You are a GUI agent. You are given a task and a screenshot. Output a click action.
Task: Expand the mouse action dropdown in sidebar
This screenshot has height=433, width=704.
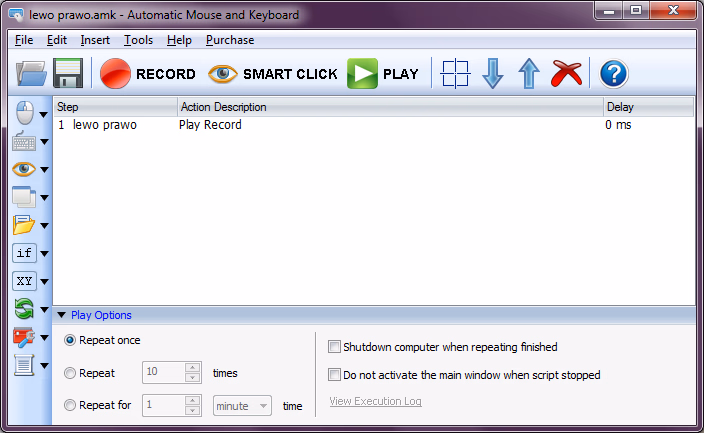[x=44, y=115]
